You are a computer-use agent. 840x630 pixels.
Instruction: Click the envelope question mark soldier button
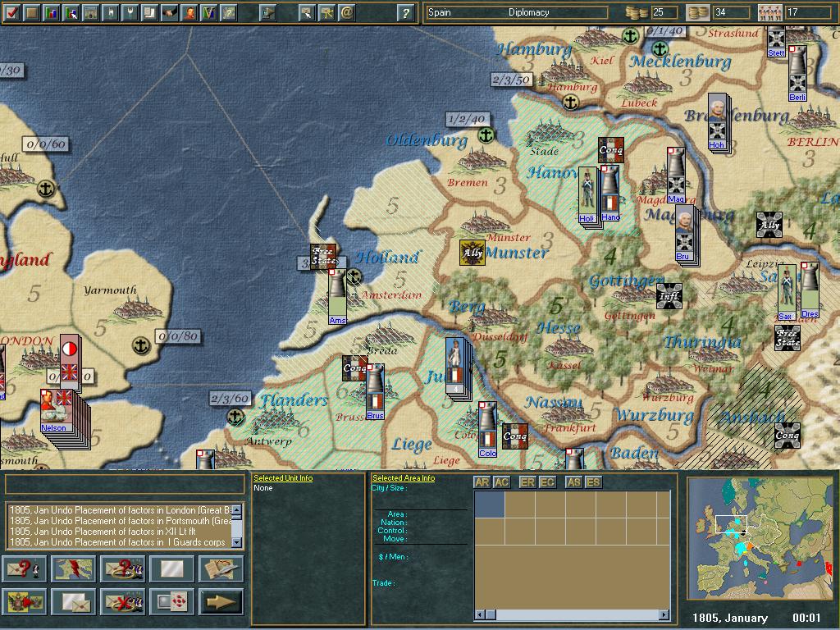(25, 569)
